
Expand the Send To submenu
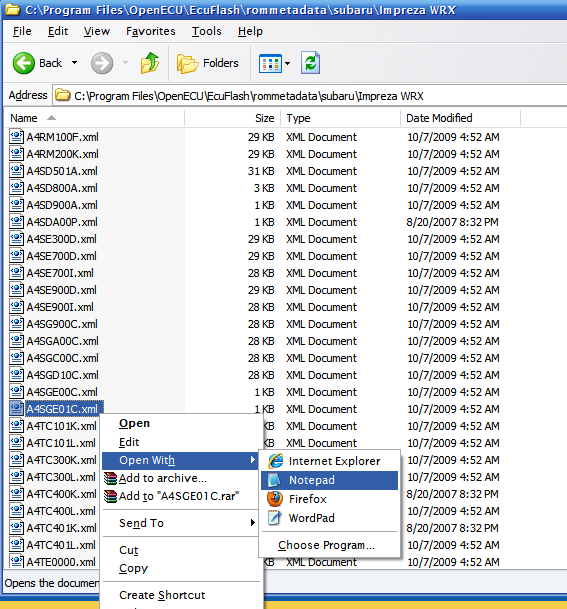pyautogui.click(x=180, y=523)
